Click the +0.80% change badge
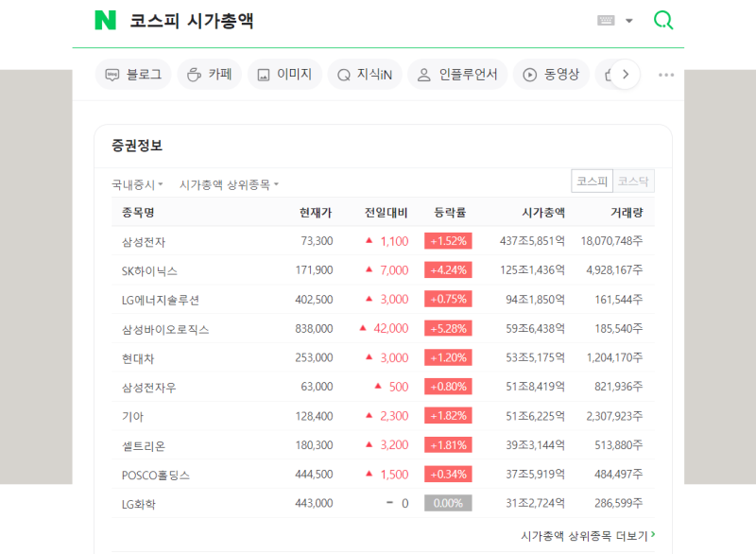The image size is (756, 554). click(448, 387)
